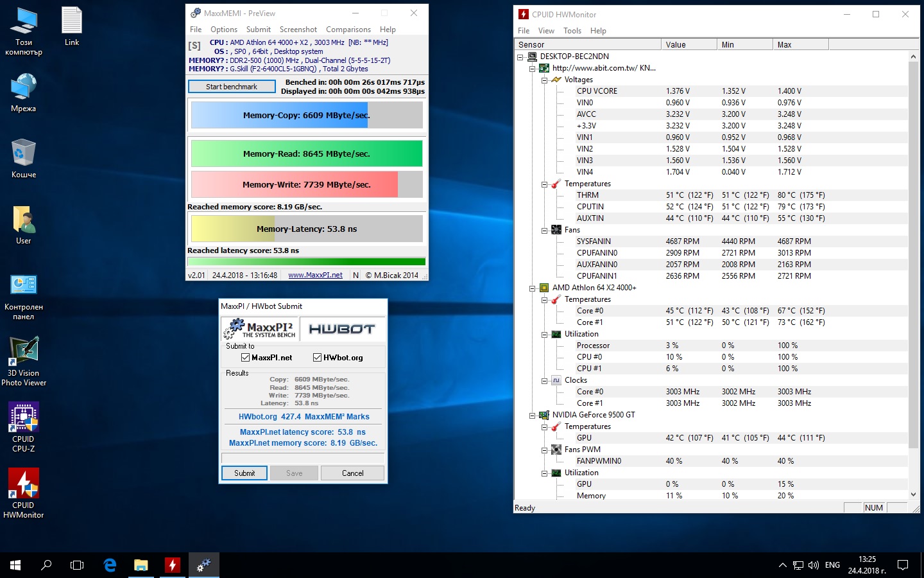Collapse the AMD Athlon 64 X2 4000+ node
The width and height of the screenshot is (924, 578).
tap(532, 288)
